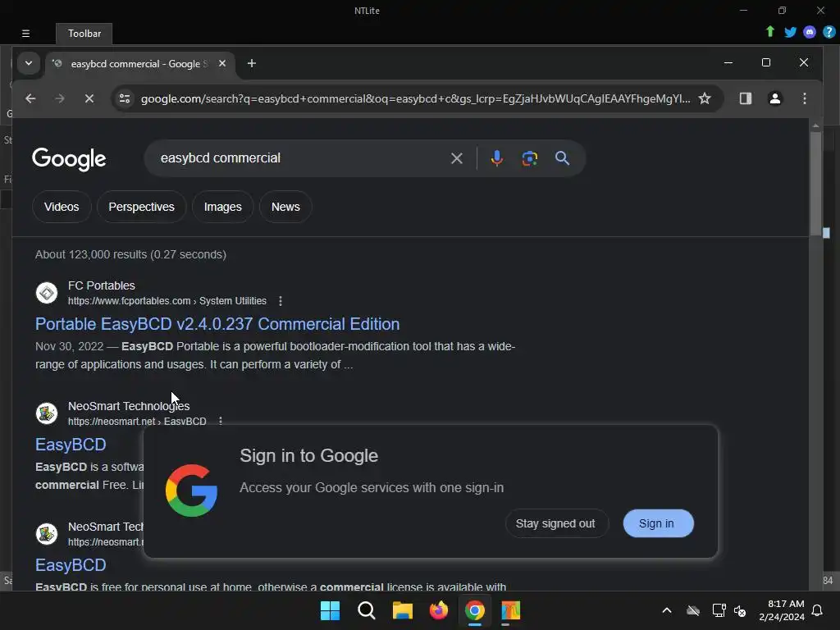Submit search with magnifying glass icon
The width and height of the screenshot is (840, 630).
pyautogui.click(x=562, y=158)
